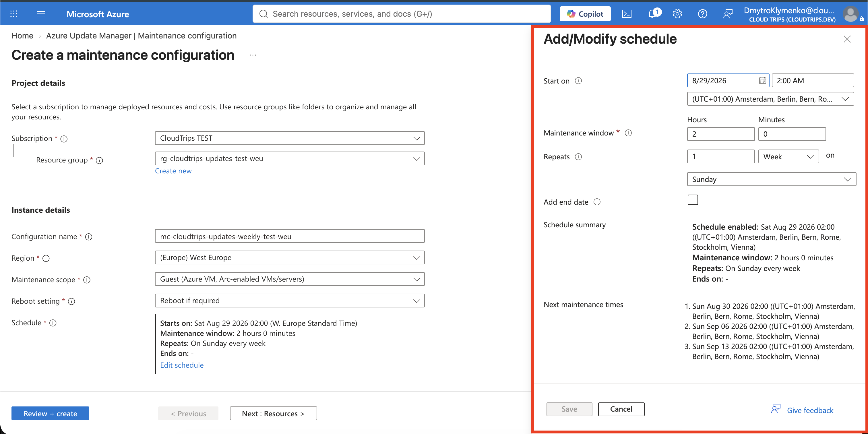Click the Microsoft Azure logo text

pos(98,14)
